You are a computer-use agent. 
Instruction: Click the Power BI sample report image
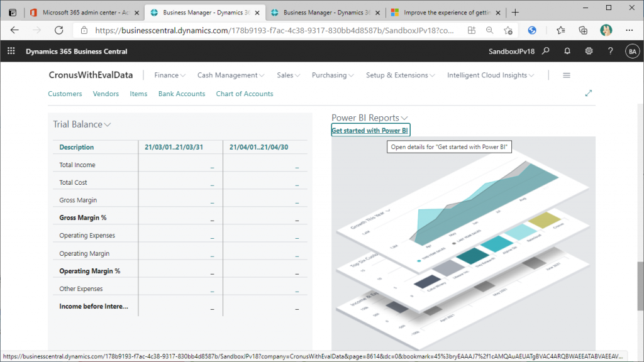click(464, 243)
